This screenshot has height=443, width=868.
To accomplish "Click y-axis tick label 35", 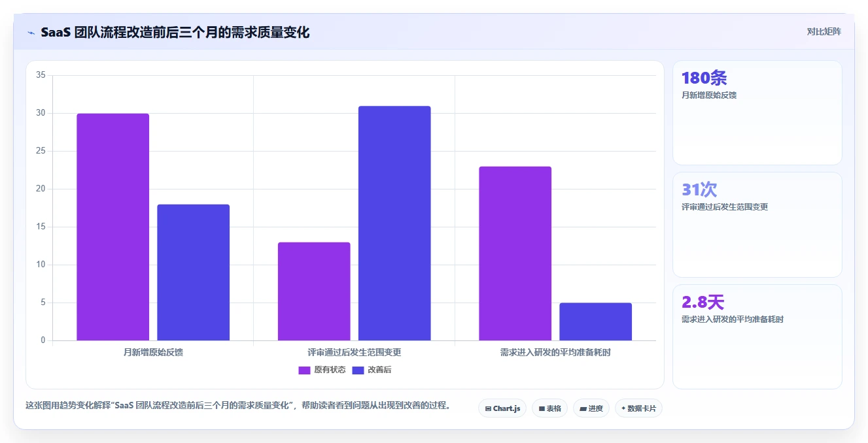I will click(41, 75).
